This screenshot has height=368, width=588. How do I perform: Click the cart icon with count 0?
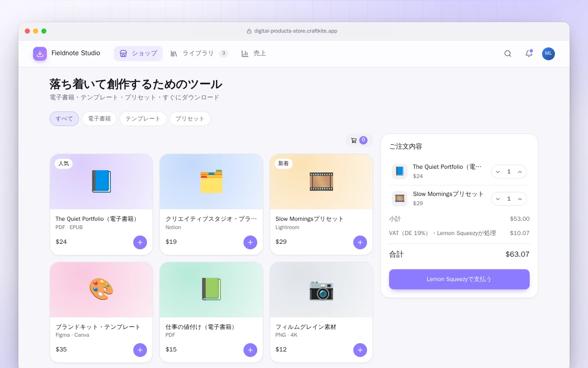(359, 140)
